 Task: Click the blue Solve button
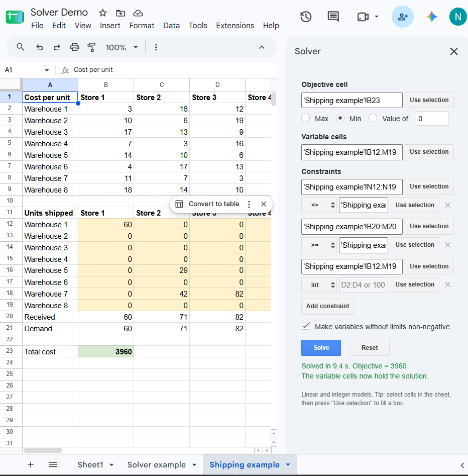321,348
